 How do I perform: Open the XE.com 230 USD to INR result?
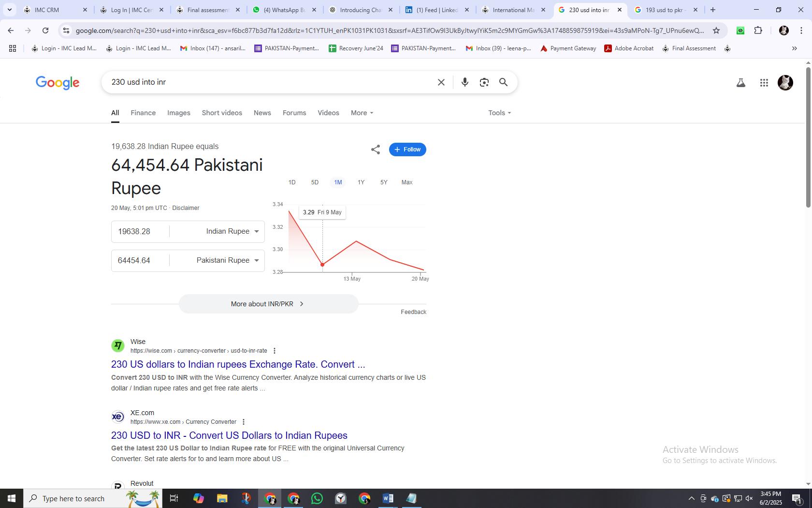point(229,435)
